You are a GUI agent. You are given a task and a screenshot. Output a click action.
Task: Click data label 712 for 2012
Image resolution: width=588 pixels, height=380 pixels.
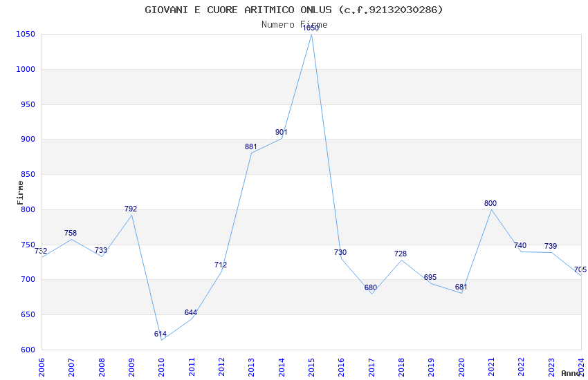221,265
